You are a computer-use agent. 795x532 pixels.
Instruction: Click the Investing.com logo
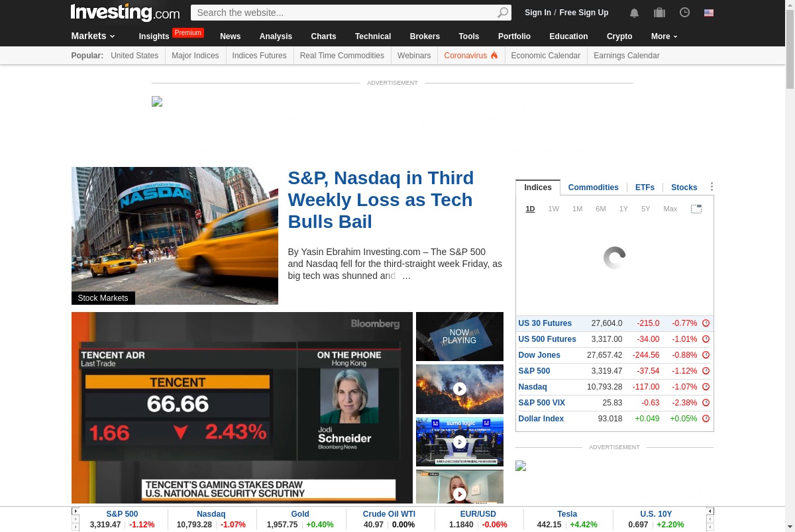coord(125,13)
